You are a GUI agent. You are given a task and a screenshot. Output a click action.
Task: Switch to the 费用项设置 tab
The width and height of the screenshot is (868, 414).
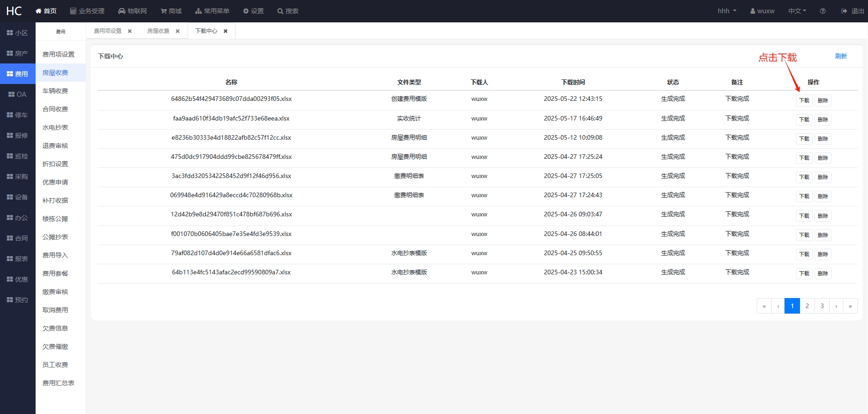pyautogui.click(x=108, y=31)
